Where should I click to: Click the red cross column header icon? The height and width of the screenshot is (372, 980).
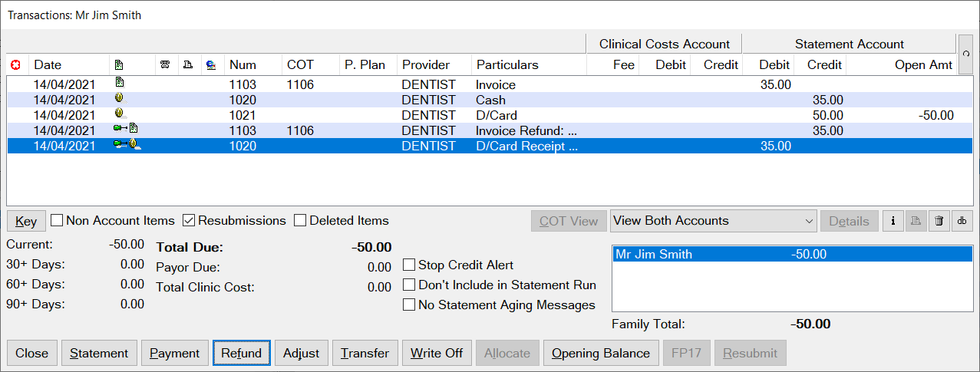click(x=15, y=65)
